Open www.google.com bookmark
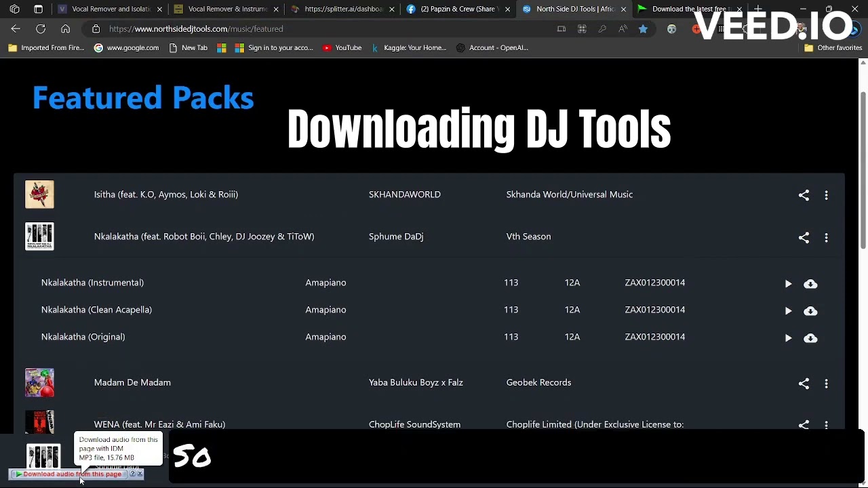 pos(127,48)
